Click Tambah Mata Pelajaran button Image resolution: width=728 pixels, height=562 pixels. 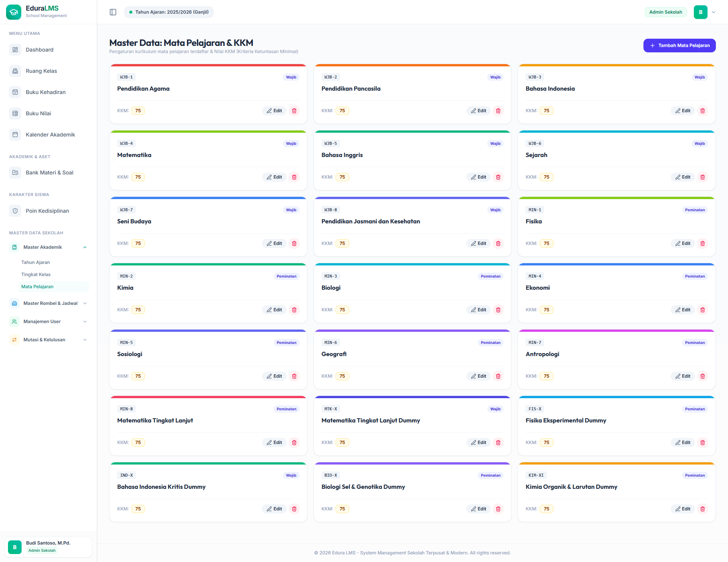point(679,46)
